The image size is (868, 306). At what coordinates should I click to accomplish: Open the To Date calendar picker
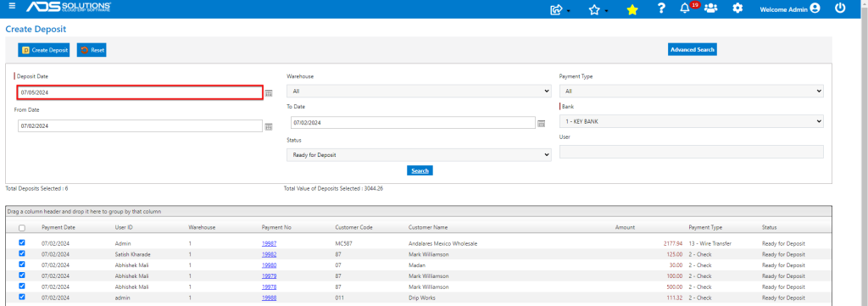click(x=542, y=123)
